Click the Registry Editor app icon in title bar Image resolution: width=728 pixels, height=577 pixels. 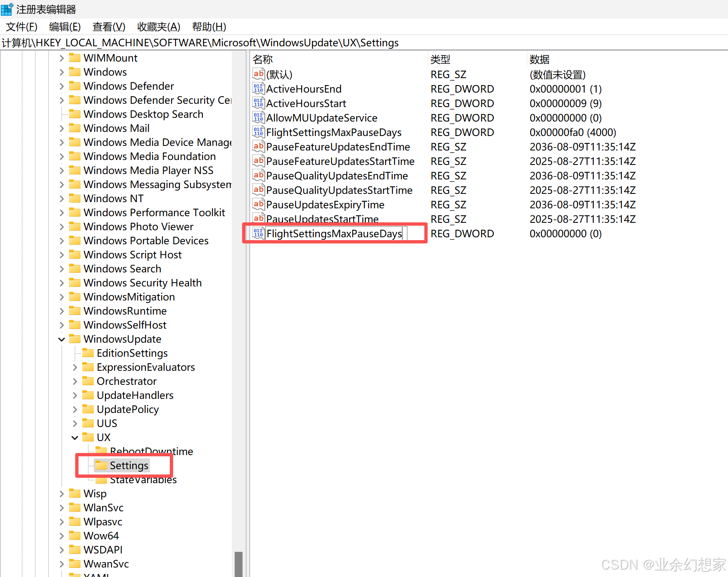click(x=7, y=9)
